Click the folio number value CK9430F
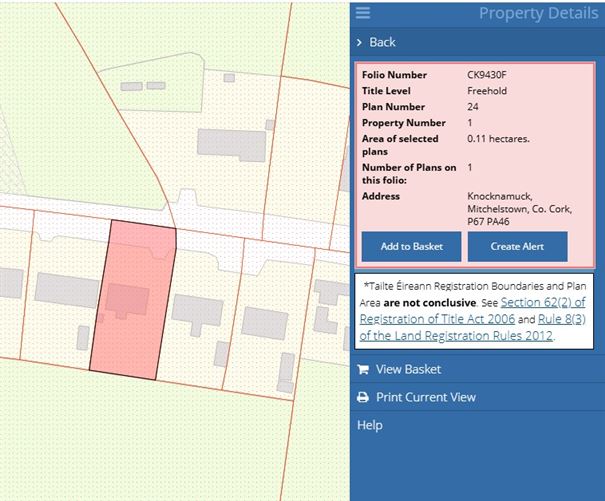This screenshot has width=605, height=501. [x=488, y=75]
